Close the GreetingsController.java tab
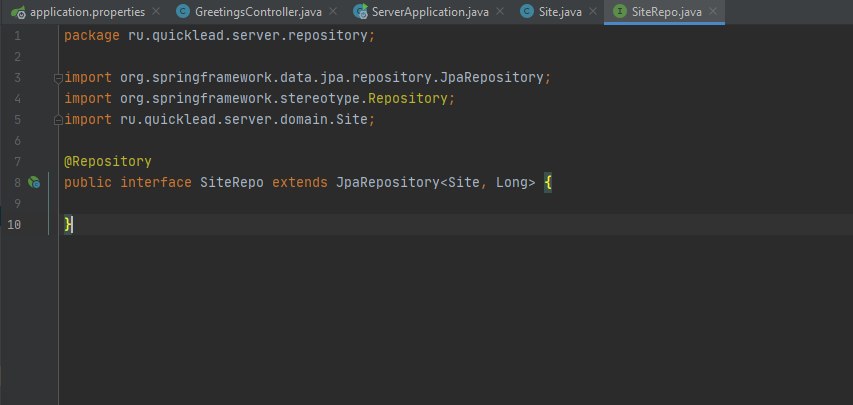 pyautogui.click(x=334, y=12)
